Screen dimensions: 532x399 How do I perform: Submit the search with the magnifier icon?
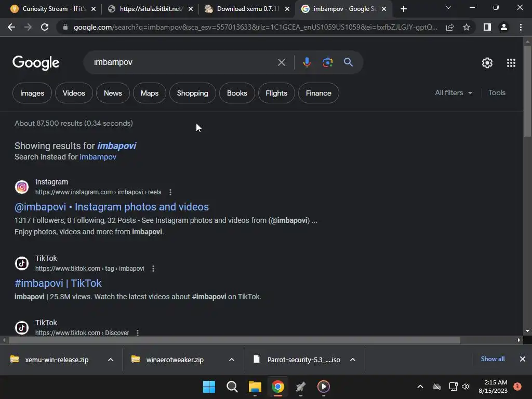pos(348,62)
